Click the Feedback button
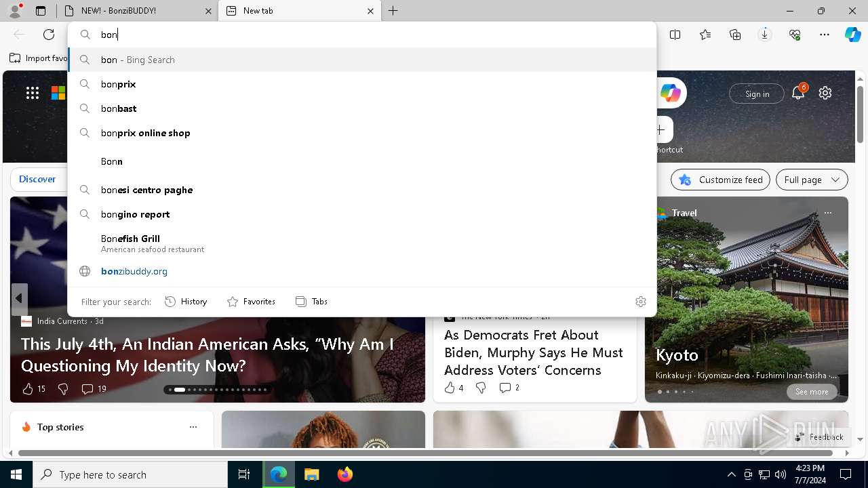 (819, 437)
